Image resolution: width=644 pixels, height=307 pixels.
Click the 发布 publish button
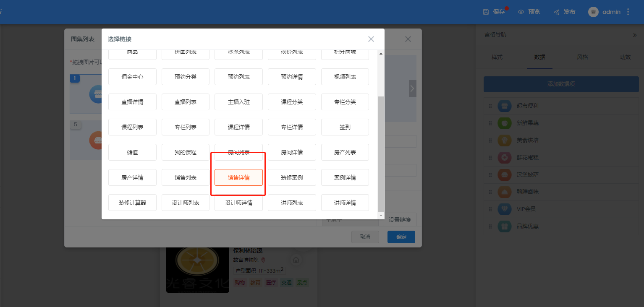[564, 12]
